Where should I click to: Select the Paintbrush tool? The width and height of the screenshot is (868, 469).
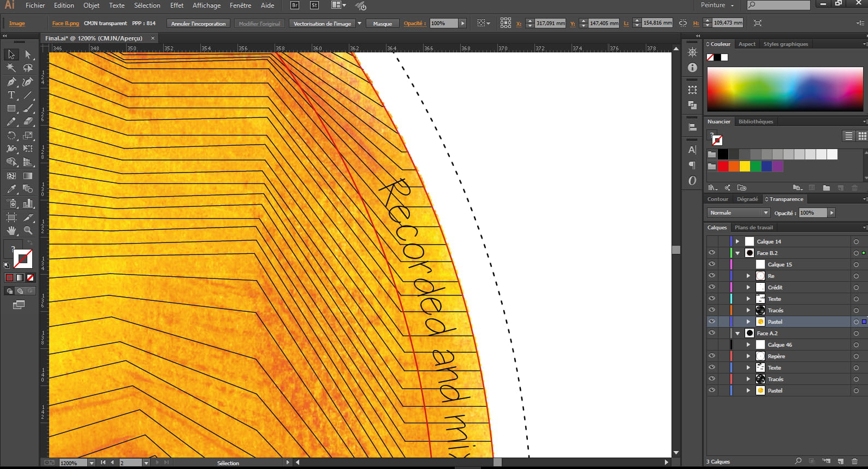(28, 108)
